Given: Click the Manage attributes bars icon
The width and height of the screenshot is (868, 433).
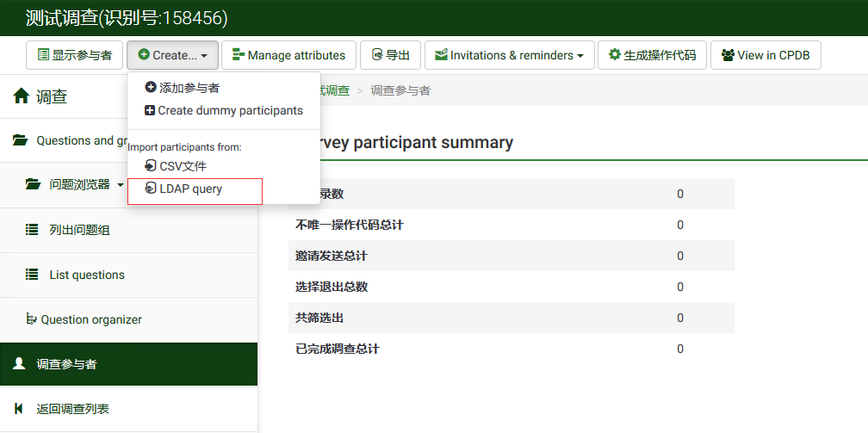Looking at the screenshot, I should [239, 55].
